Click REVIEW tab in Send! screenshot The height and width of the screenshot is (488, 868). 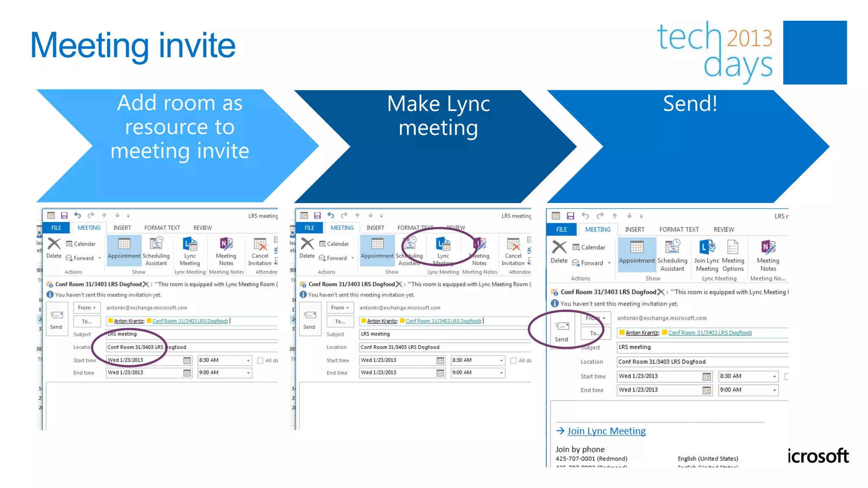[x=723, y=230]
